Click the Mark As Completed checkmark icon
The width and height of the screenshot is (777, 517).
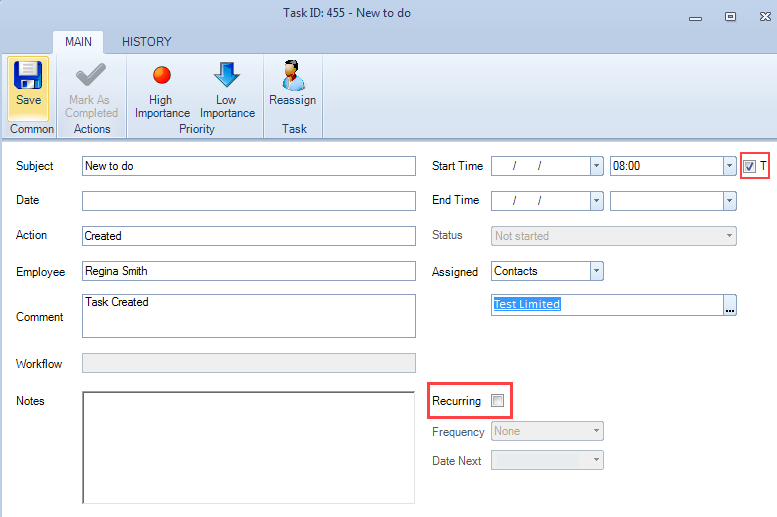91,75
